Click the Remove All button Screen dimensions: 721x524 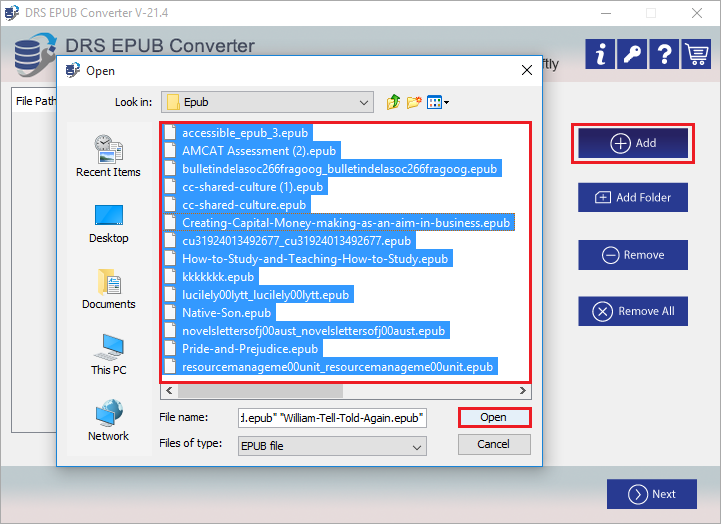coord(633,311)
